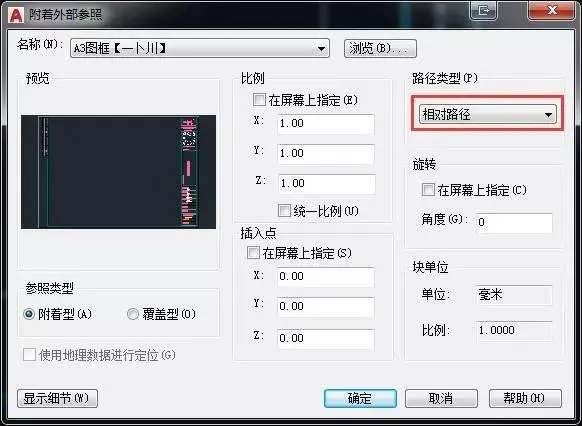Click the 帮助(H) button

click(x=525, y=399)
